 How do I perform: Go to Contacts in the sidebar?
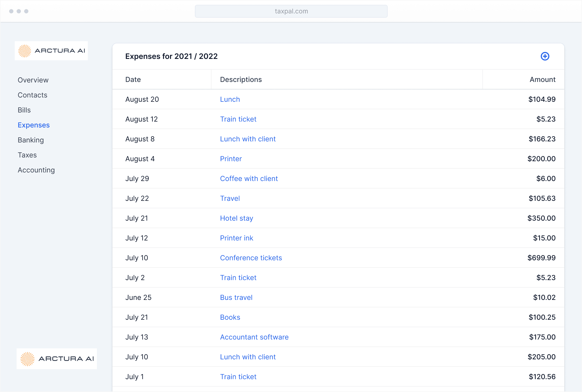32,95
